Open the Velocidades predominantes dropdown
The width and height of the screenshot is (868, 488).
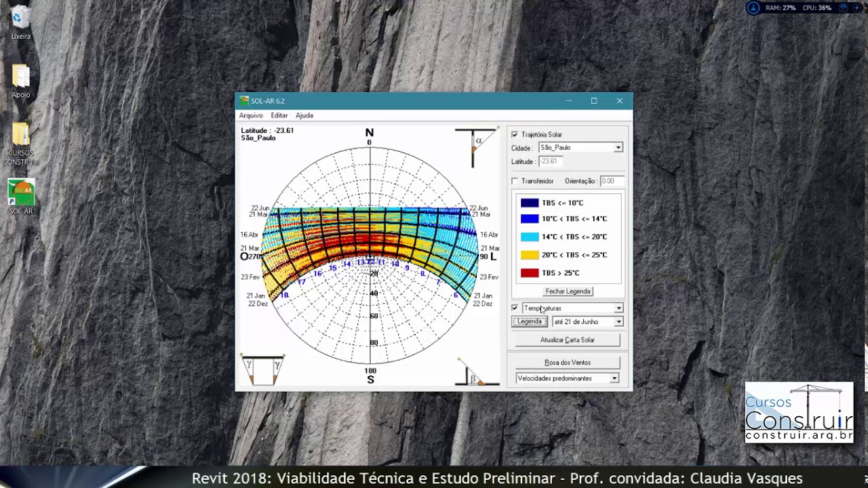point(568,378)
